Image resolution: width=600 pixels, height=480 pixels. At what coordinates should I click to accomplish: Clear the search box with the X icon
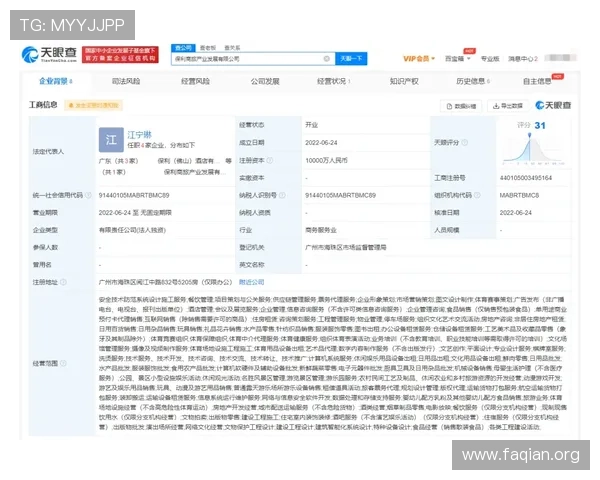click(x=326, y=59)
